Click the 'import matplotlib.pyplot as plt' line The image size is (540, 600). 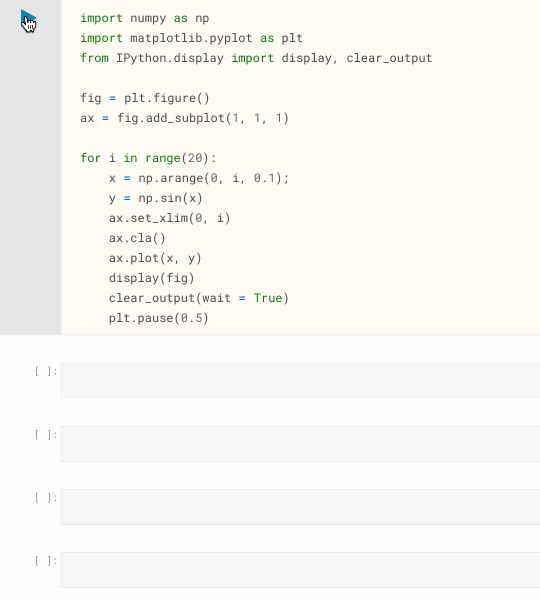point(191,38)
